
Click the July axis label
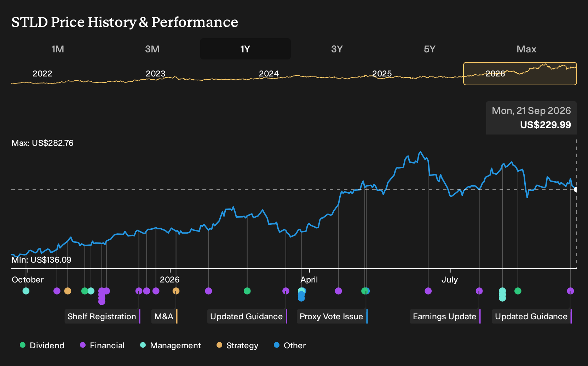click(450, 280)
